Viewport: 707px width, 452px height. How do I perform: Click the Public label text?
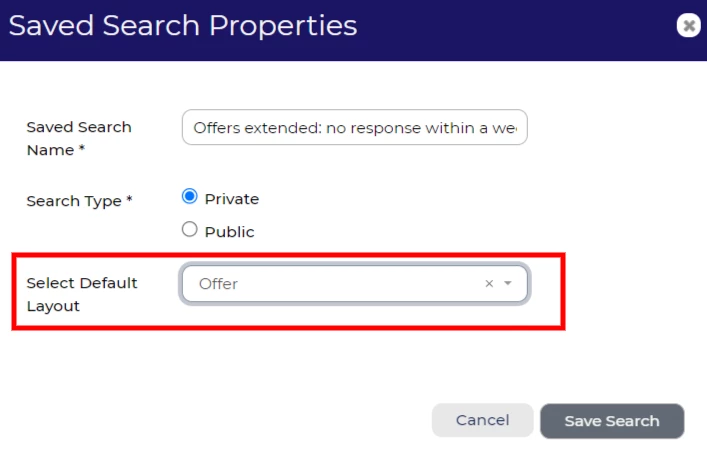point(229,231)
